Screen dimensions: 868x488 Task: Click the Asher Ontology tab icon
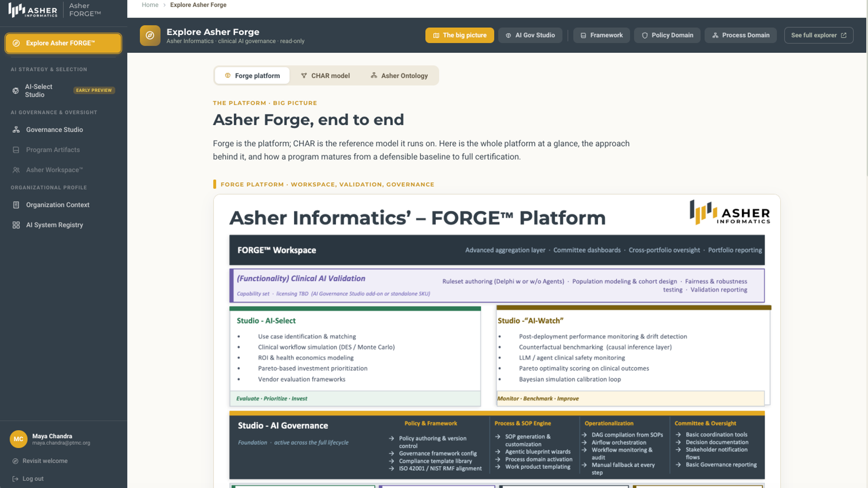pos(374,75)
